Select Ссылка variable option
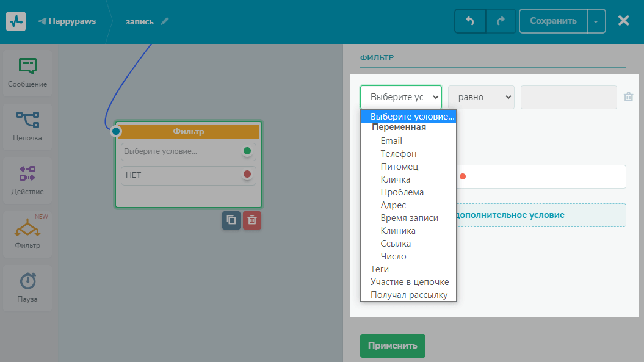The height and width of the screenshot is (362, 644). click(x=408, y=244)
